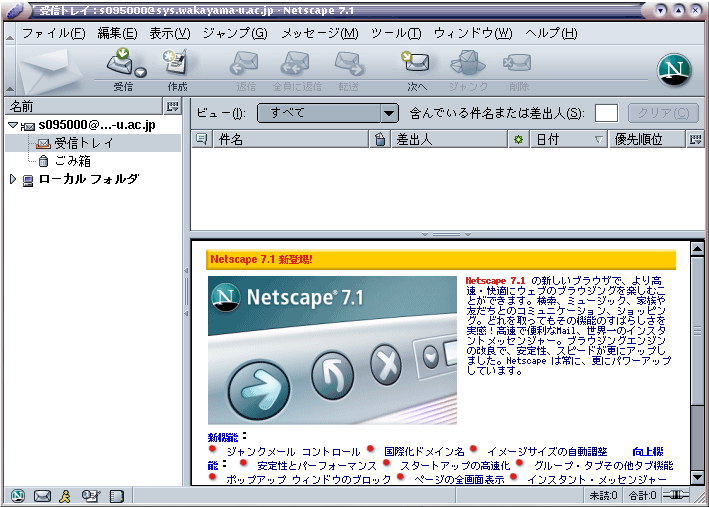
Task: Open the ヘルプ(H) menu
Action: pos(551,33)
